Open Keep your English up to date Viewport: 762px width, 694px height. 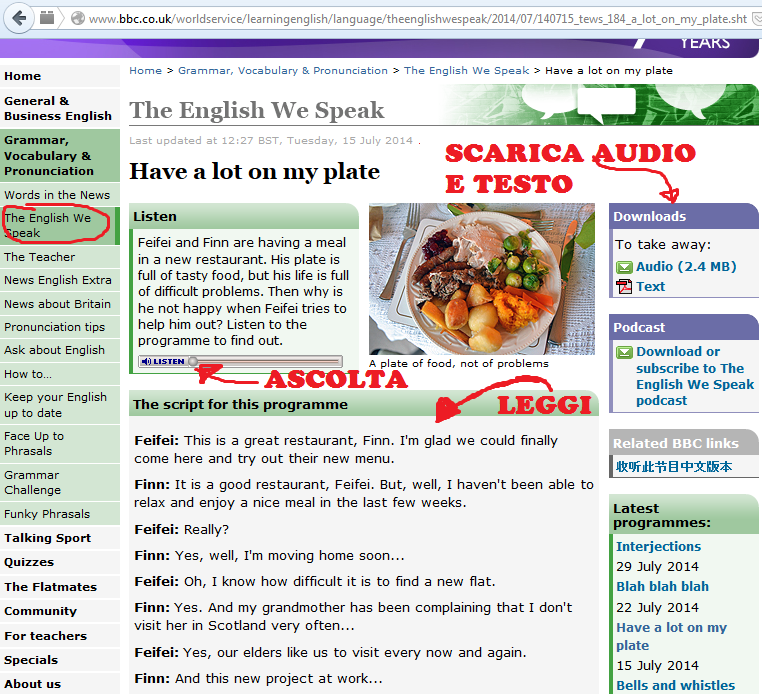pos(60,405)
